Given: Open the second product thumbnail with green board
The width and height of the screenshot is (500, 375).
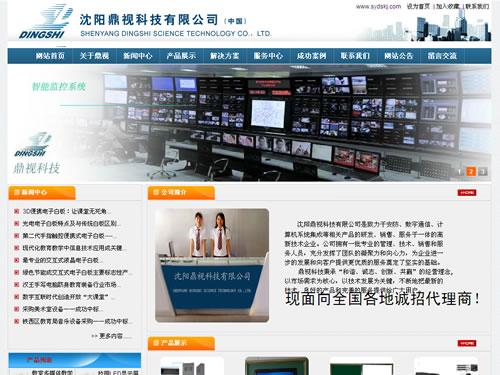Looking at the screenshot, I should tap(277, 366).
